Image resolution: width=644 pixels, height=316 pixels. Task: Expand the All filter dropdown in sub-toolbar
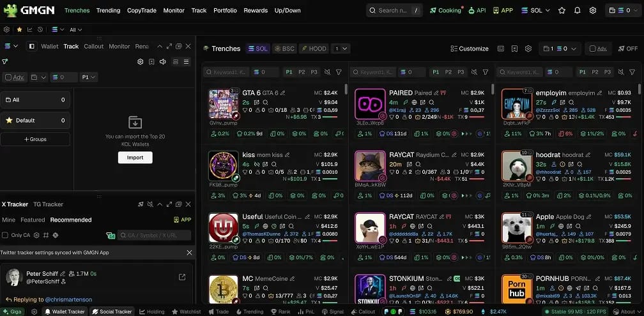tap(76, 29)
